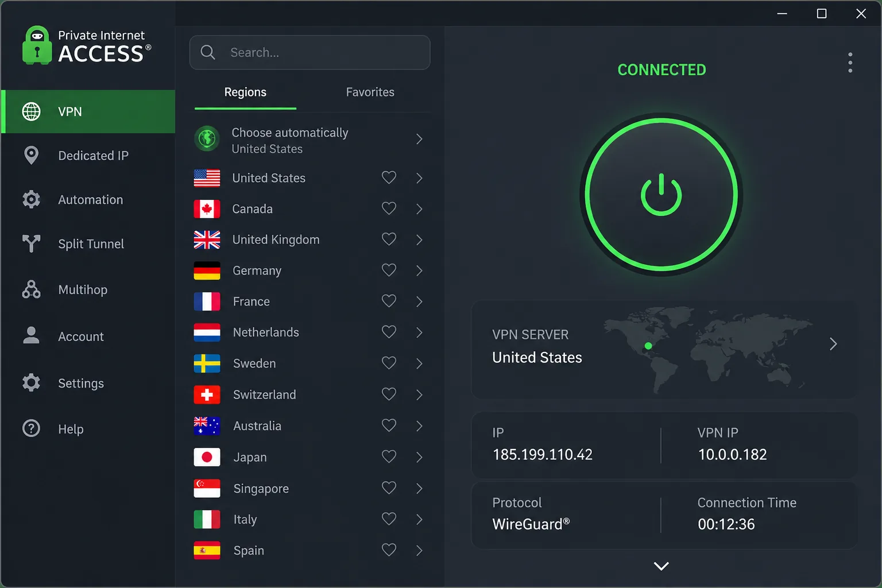This screenshot has height=588, width=882.
Task: Expand more details with bottom chevron
Action: pyautogui.click(x=661, y=566)
